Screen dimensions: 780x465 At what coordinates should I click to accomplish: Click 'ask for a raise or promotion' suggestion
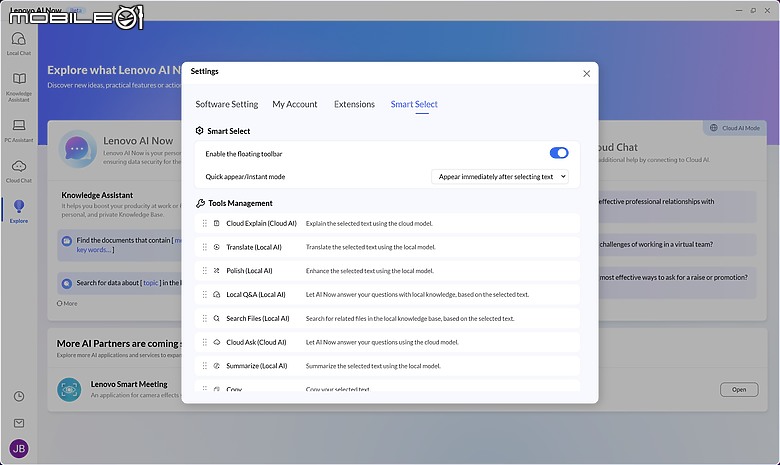pyautogui.click(x=677, y=282)
